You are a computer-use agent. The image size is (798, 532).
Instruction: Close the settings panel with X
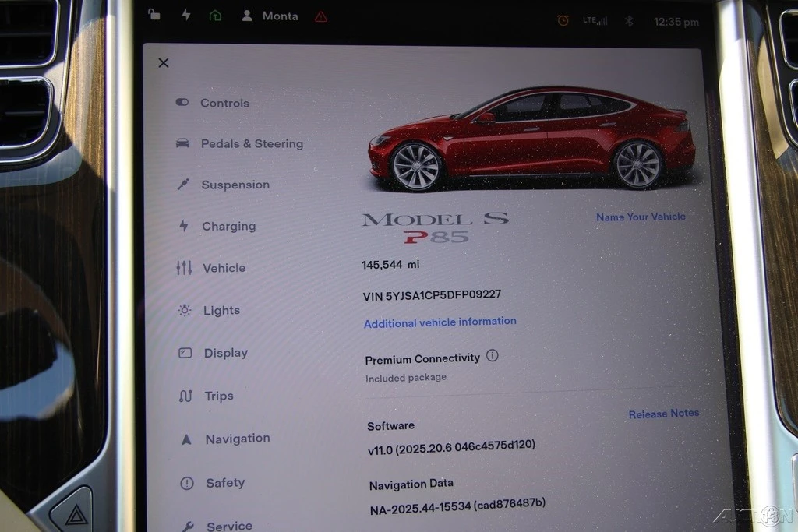164,62
